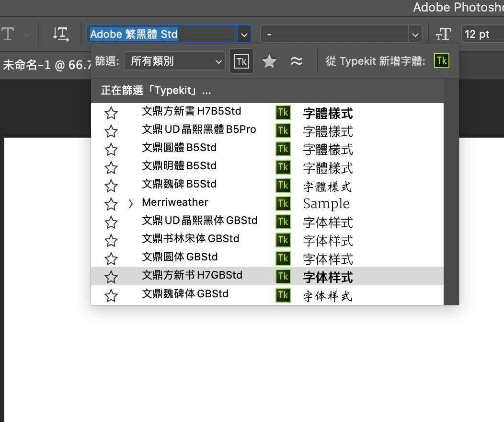The width and height of the screenshot is (504, 422).
Task: Select font 文鼎方新書 H7B5Std
Action: tap(192, 111)
